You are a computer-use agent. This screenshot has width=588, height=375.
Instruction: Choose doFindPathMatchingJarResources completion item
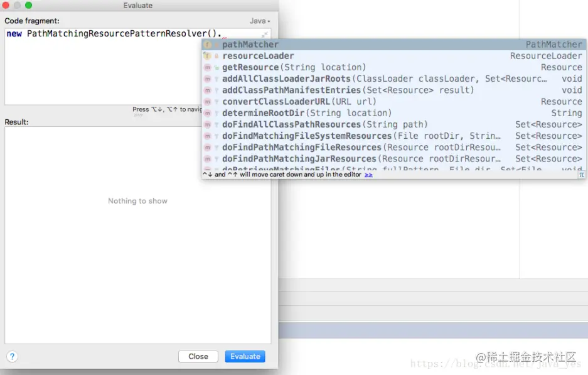point(393,159)
